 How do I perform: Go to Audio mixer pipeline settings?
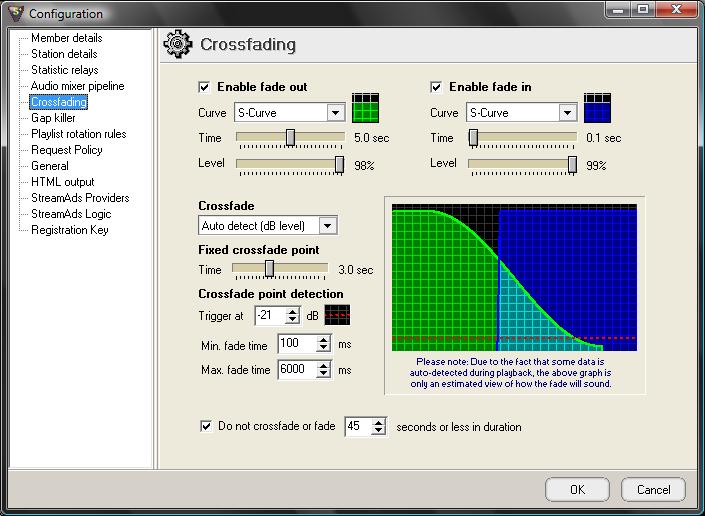(x=77, y=86)
